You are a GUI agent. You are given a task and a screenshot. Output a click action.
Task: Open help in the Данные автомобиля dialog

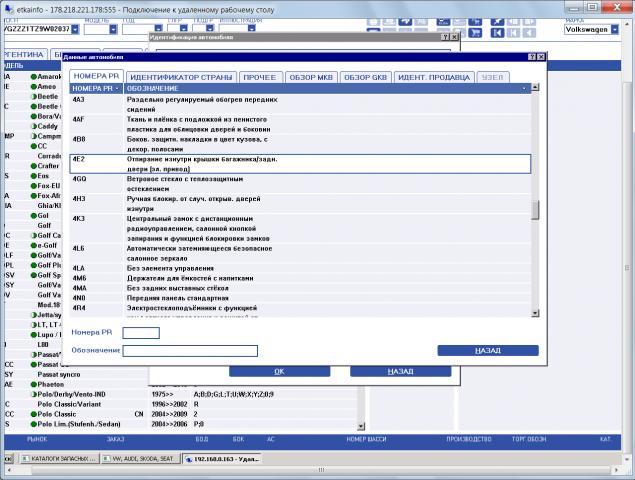click(x=533, y=57)
